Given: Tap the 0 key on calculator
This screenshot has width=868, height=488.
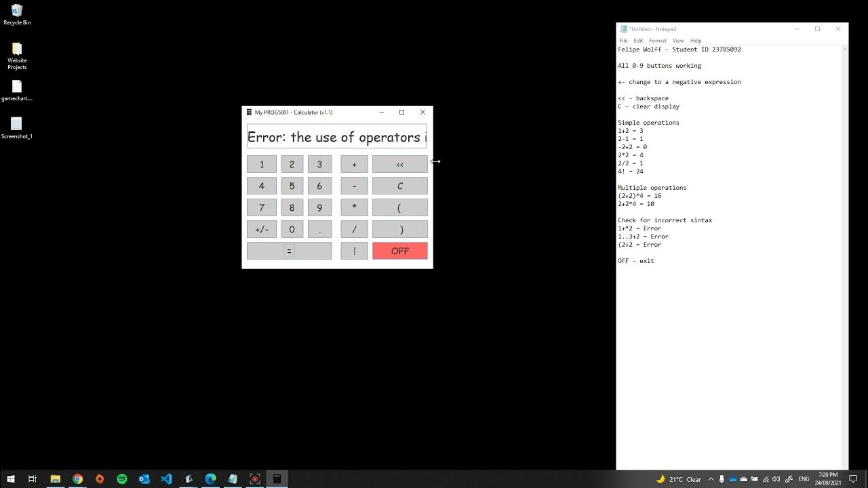Looking at the screenshot, I should coord(292,229).
